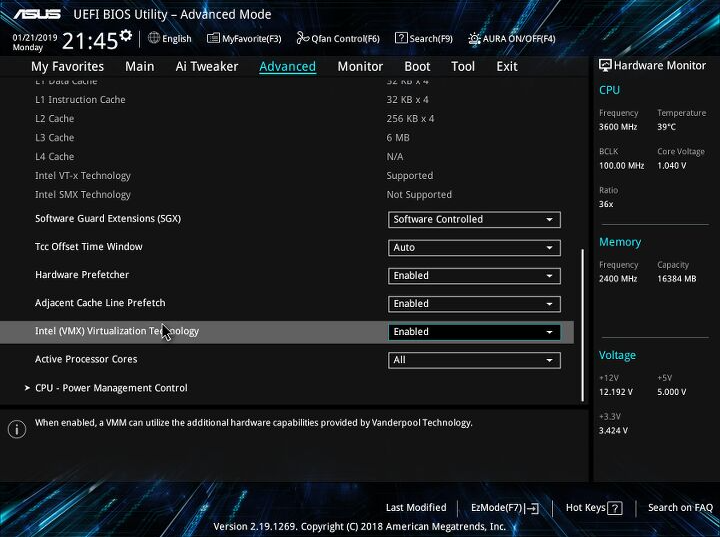This screenshot has width=721, height=537.
Task: Click Memory Capacity 16384 MB value
Action: click(x=676, y=279)
